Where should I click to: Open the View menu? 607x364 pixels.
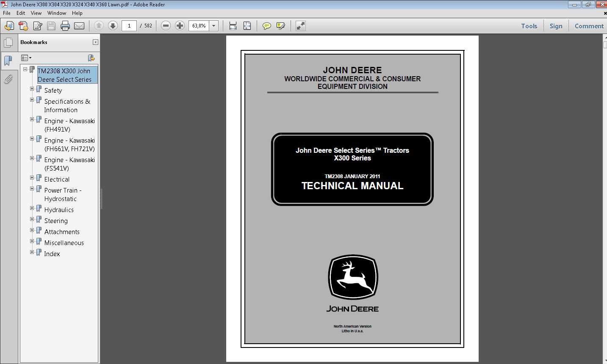pos(36,13)
